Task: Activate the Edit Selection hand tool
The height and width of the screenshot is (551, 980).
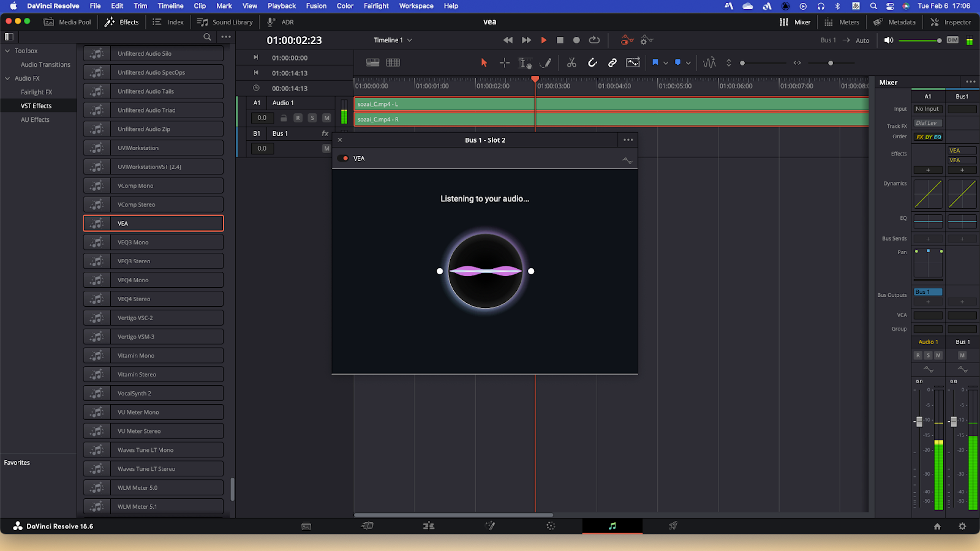Action: tap(525, 62)
